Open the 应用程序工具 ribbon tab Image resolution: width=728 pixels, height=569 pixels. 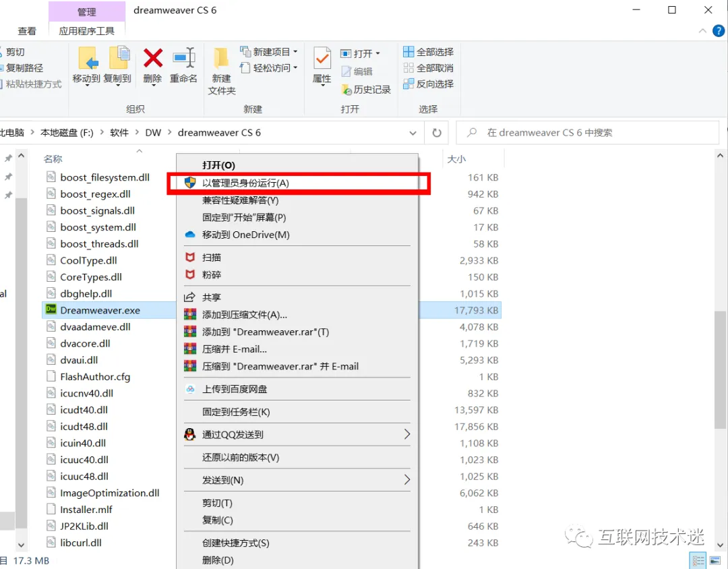pos(87,31)
